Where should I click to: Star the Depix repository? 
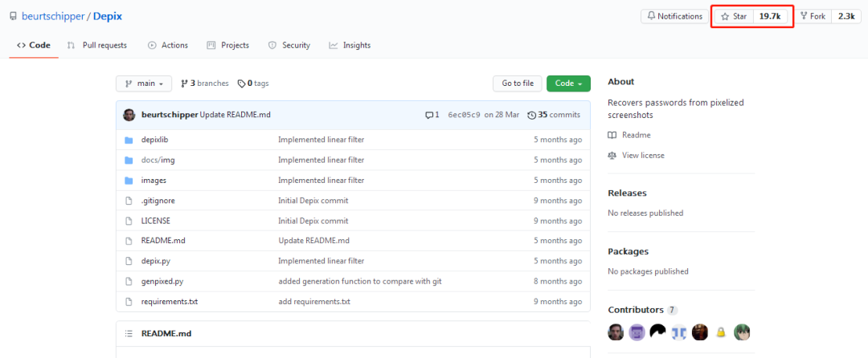734,17
